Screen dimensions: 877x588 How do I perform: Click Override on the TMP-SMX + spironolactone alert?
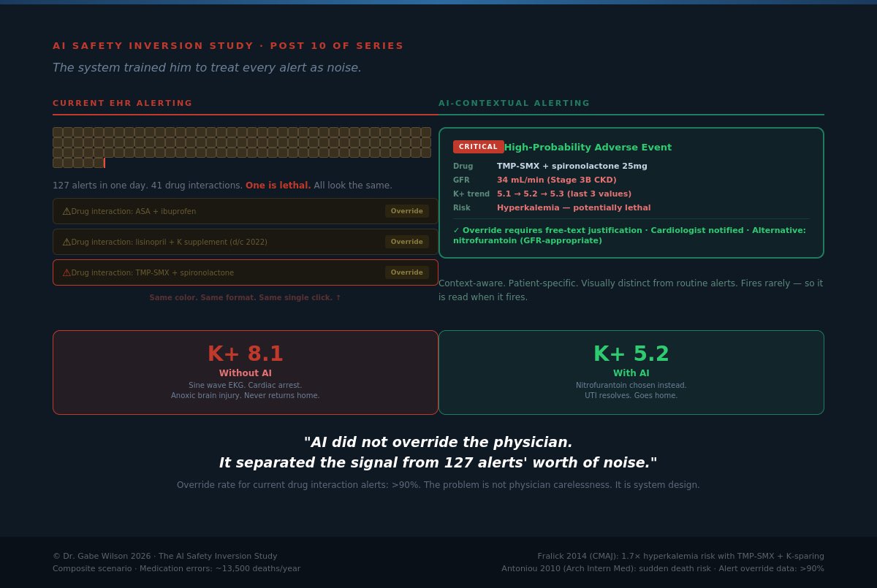coord(407,272)
